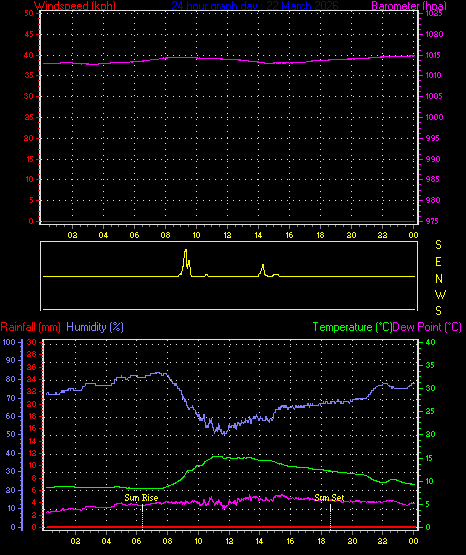The height and width of the screenshot is (555, 466).
Task: Click the "Temperature (°C)" legend label
Action: click(x=352, y=327)
